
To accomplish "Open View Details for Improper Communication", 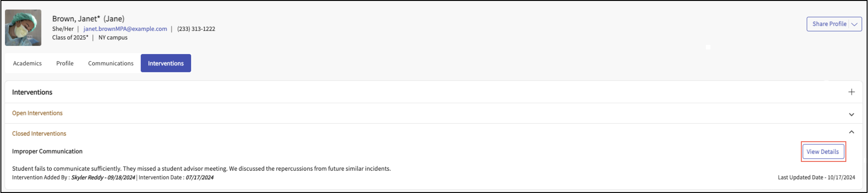I will (x=823, y=152).
